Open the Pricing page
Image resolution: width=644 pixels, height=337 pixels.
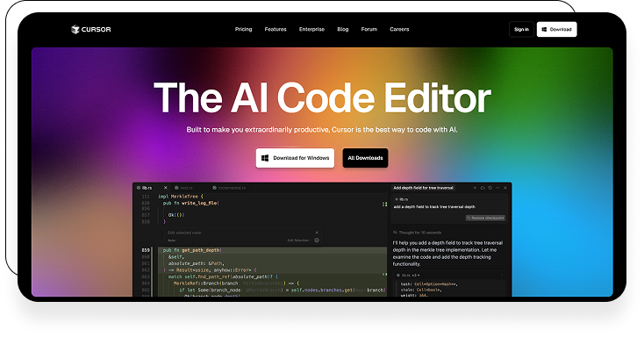pos(244,29)
